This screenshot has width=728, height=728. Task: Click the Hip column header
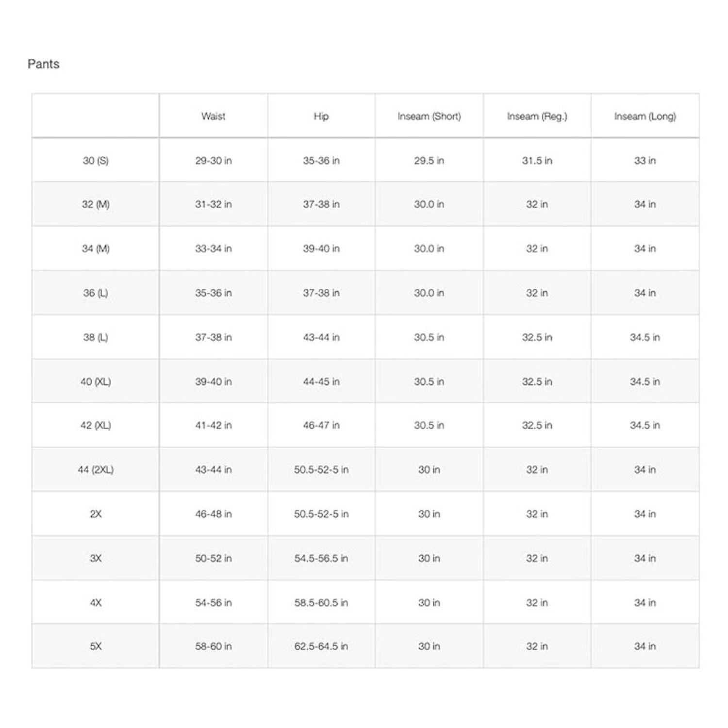[321, 116]
